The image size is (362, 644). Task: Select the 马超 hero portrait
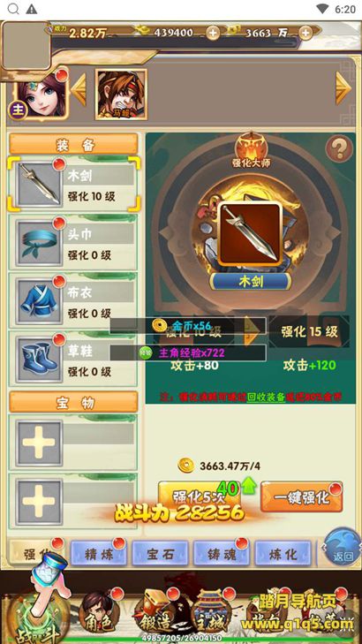coord(121,95)
